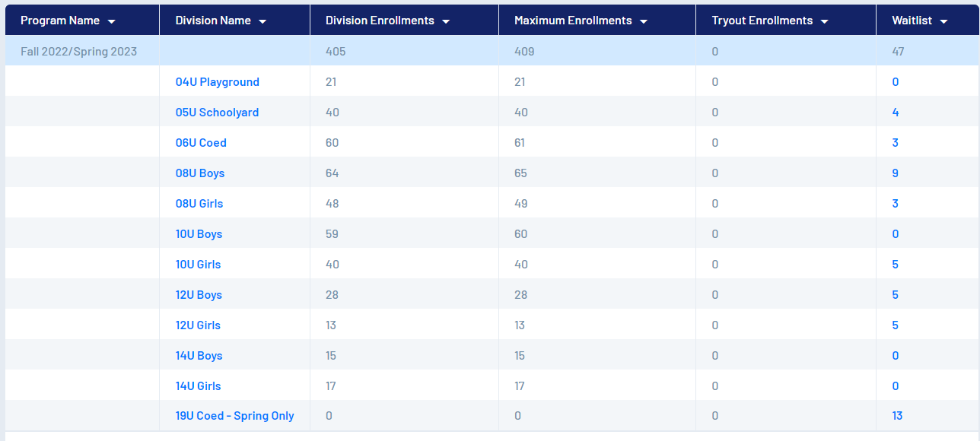This screenshot has height=441, width=980.
Task: Select the 06U Coed division
Action: coord(201,143)
